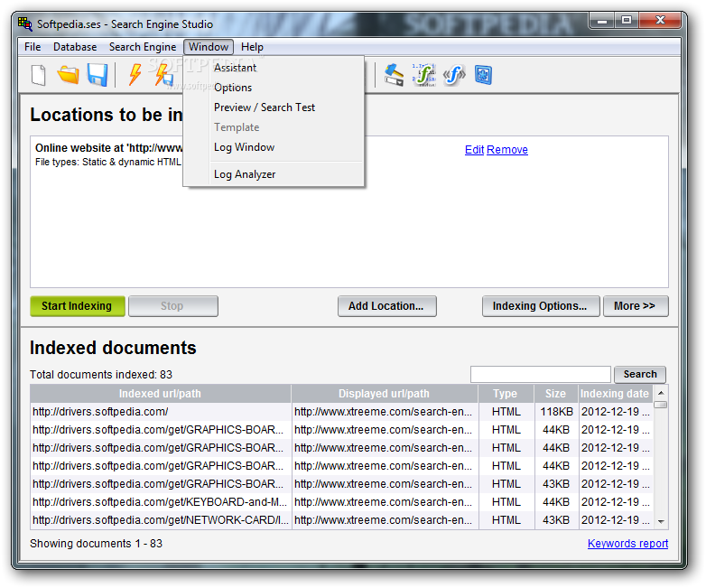
Task: Click Showing documents 1 - 83 text
Action: point(97,544)
